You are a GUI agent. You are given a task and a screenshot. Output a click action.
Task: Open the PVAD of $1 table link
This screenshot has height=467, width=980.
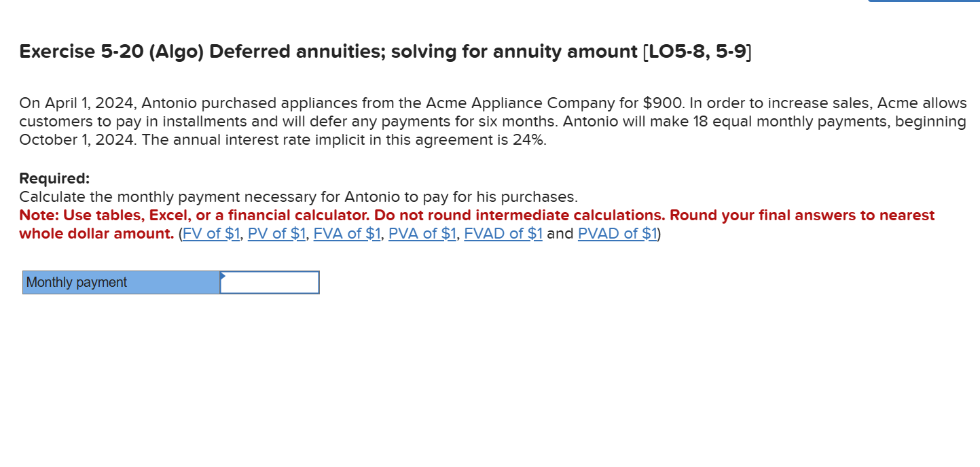point(616,233)
